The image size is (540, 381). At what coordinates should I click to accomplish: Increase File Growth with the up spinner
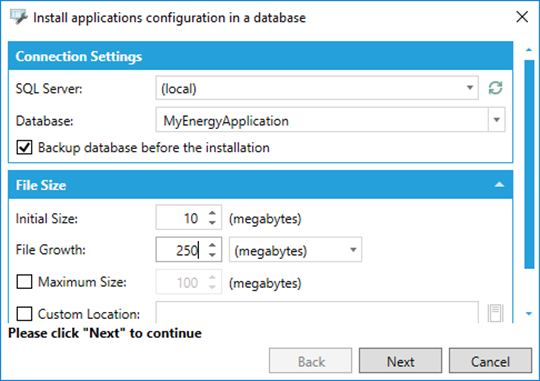pos(212,245)
